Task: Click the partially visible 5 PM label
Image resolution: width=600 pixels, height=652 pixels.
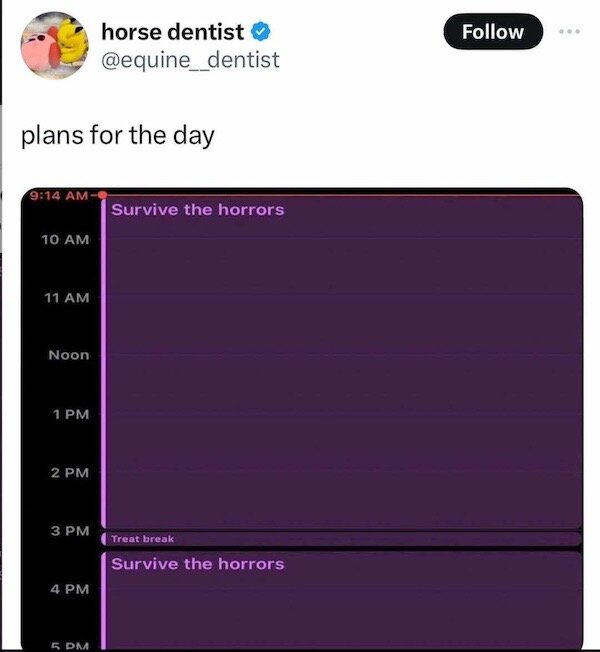Action: [69, 644]
